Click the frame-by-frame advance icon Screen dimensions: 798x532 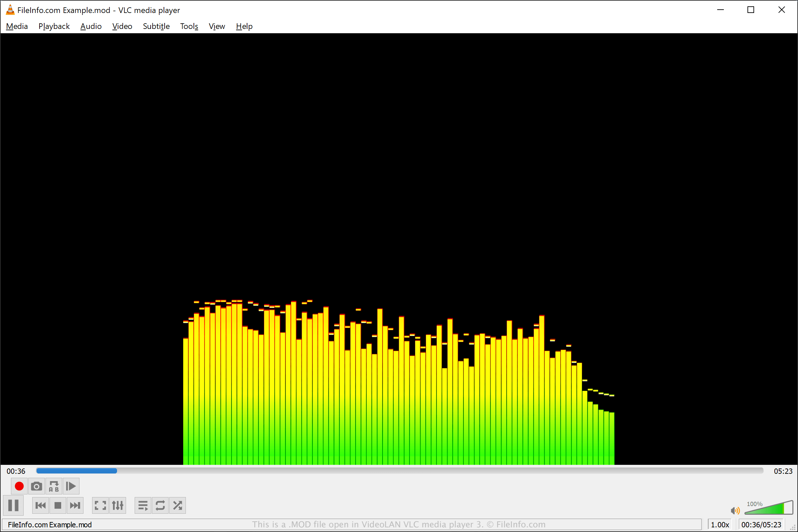point(70,486)
